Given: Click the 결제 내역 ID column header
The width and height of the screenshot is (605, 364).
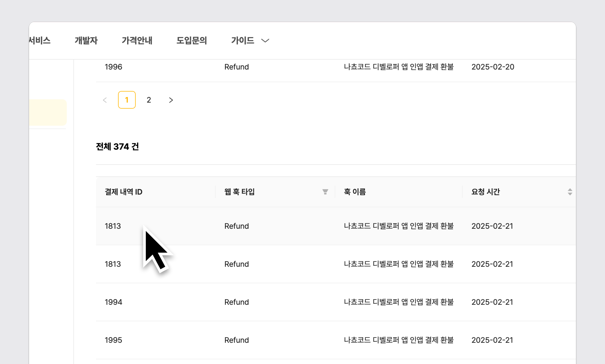Looking at the screenshot, I should click(x=123, y=192).
